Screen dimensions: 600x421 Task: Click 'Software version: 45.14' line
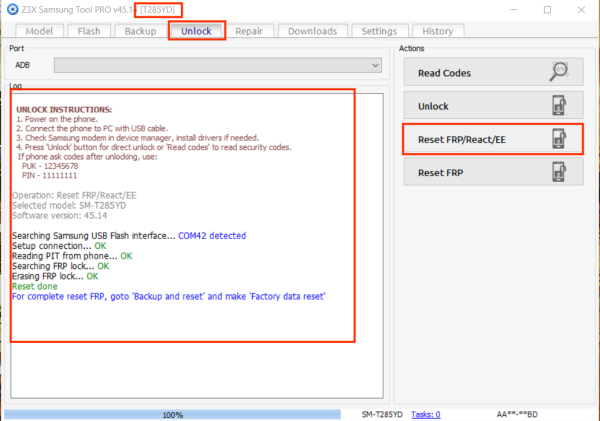60,215
